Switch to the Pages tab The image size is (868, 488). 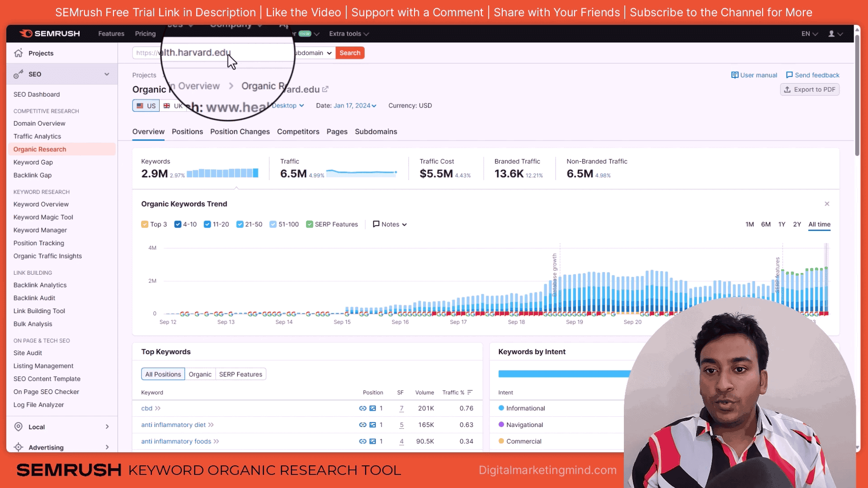click(337, 131)
